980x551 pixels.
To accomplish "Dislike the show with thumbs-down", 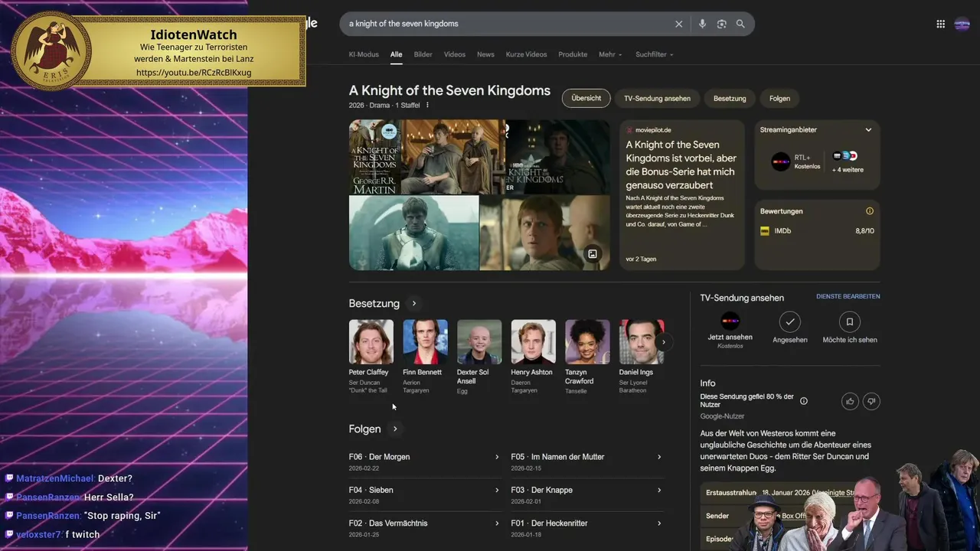I will click(871, 401).
